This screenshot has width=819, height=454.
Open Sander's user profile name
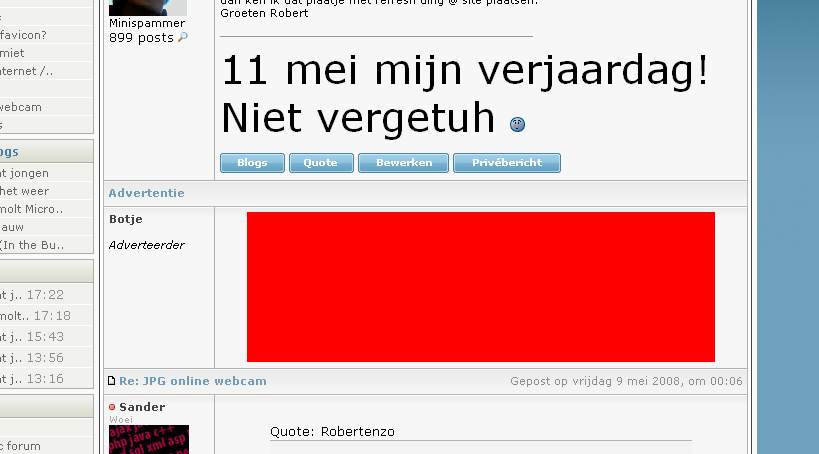coord(142,407)
